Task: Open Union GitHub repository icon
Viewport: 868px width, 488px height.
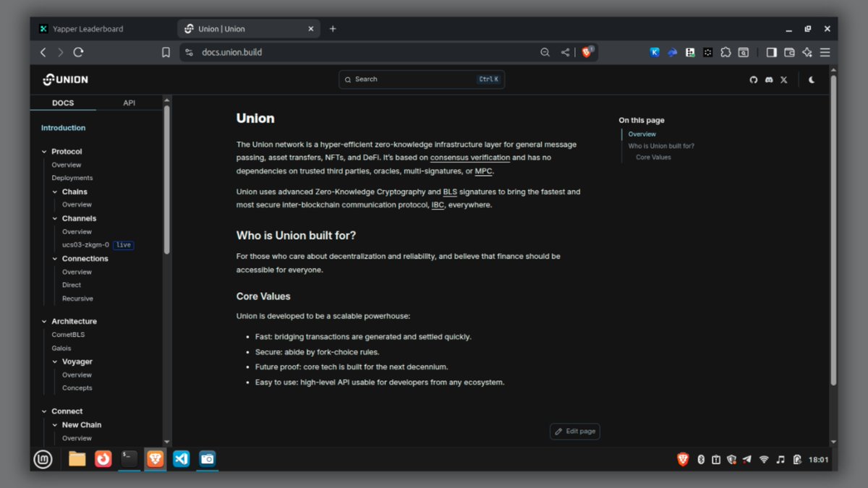Action: pyautogui.click(x=753, y=80)
